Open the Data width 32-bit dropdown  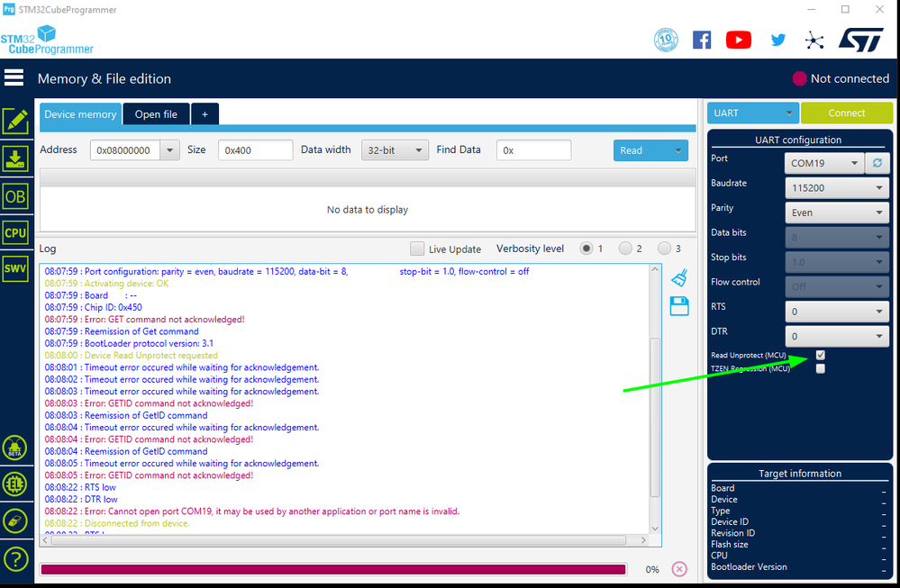(x=395, y=150)
